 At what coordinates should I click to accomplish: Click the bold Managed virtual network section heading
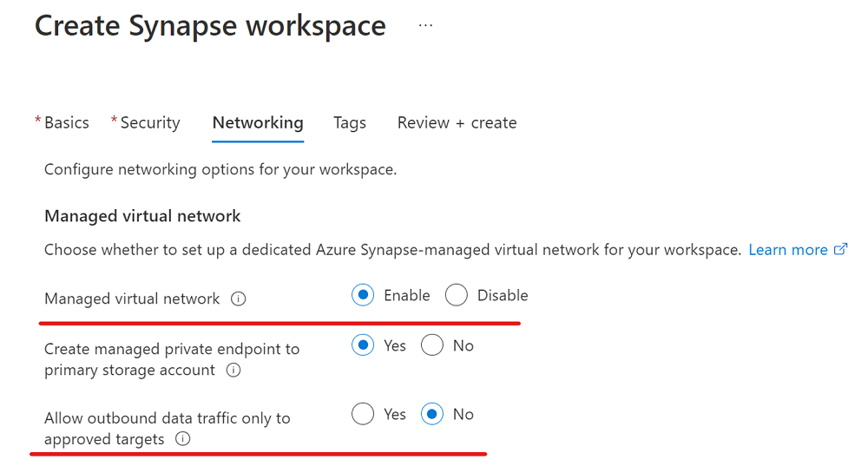pyautogui.click(x=142, y=216)
